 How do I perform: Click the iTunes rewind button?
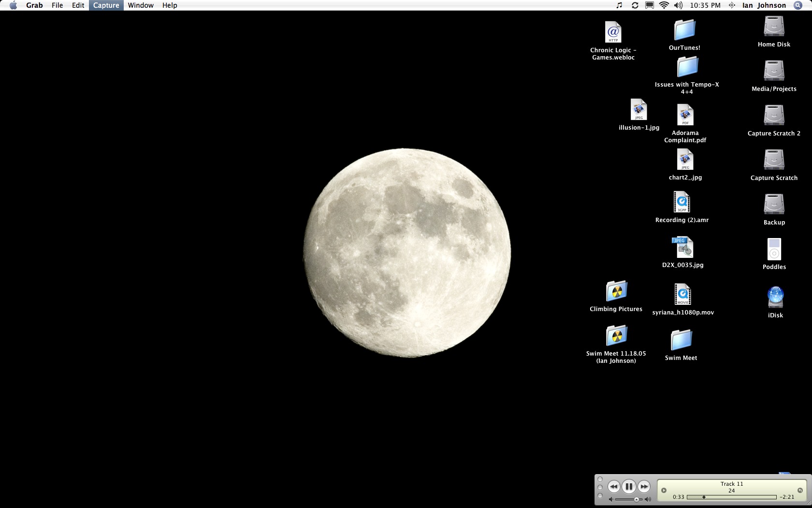click(614, 487)
